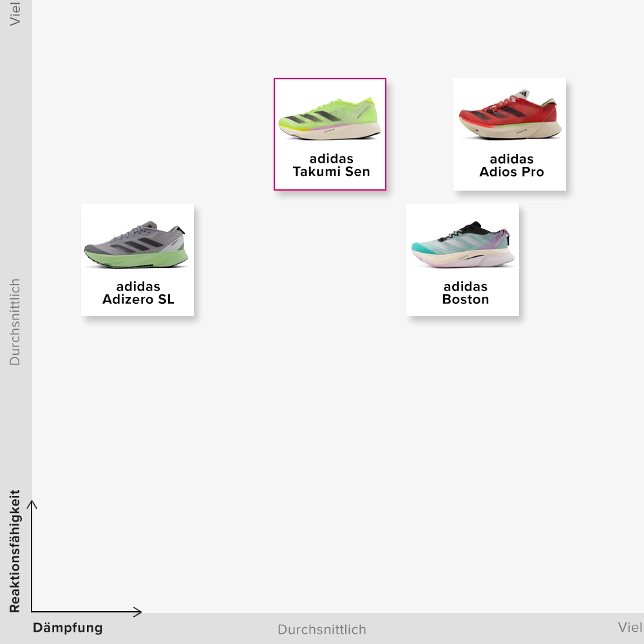Click "Durchschnittlich" on the bottom axis
Screen dimensions: 644x644
point(321,629)
